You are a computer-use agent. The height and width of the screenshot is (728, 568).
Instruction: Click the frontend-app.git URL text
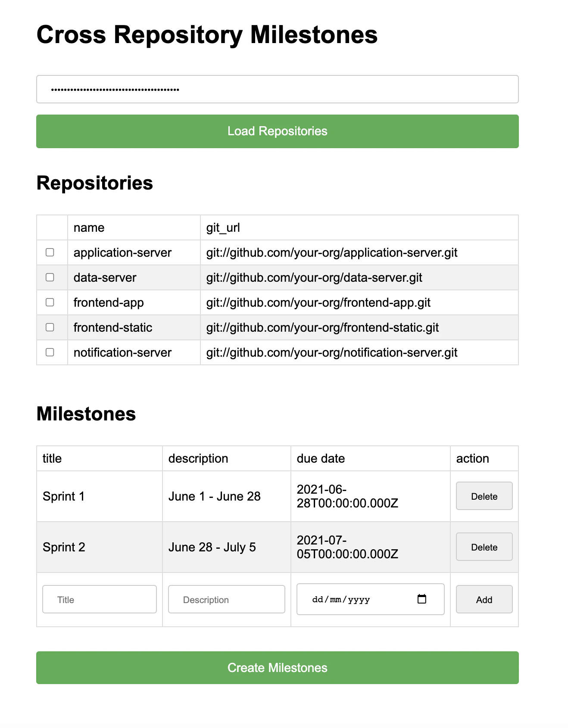(x=318, y=302)
